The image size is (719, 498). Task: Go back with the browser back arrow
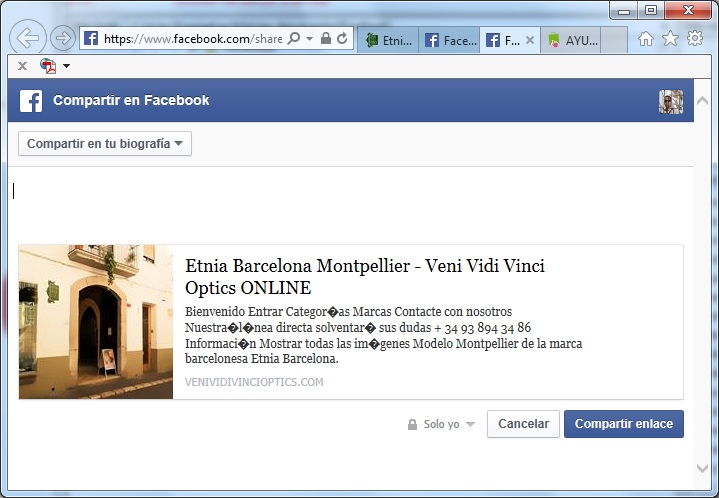coord(28,38)
